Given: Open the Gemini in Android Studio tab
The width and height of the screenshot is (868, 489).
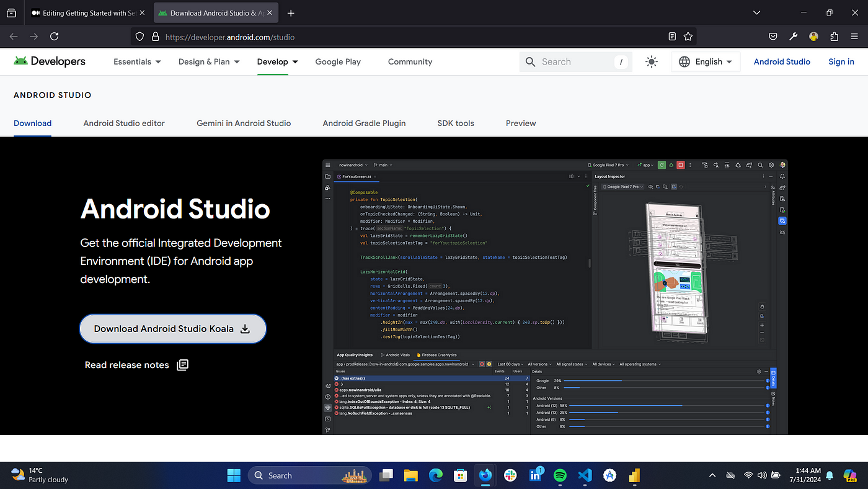Looking at the screenshot, I should [x=244, y=123].
